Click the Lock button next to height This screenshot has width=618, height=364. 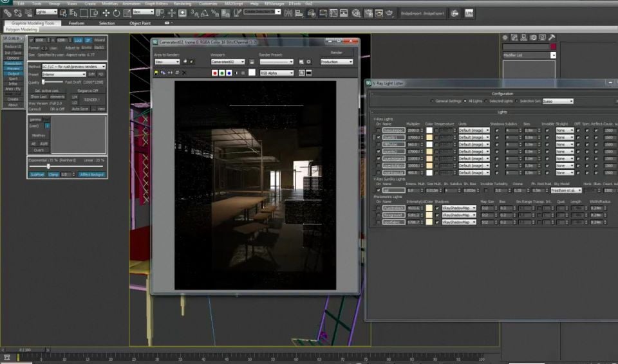click(78, 40)
